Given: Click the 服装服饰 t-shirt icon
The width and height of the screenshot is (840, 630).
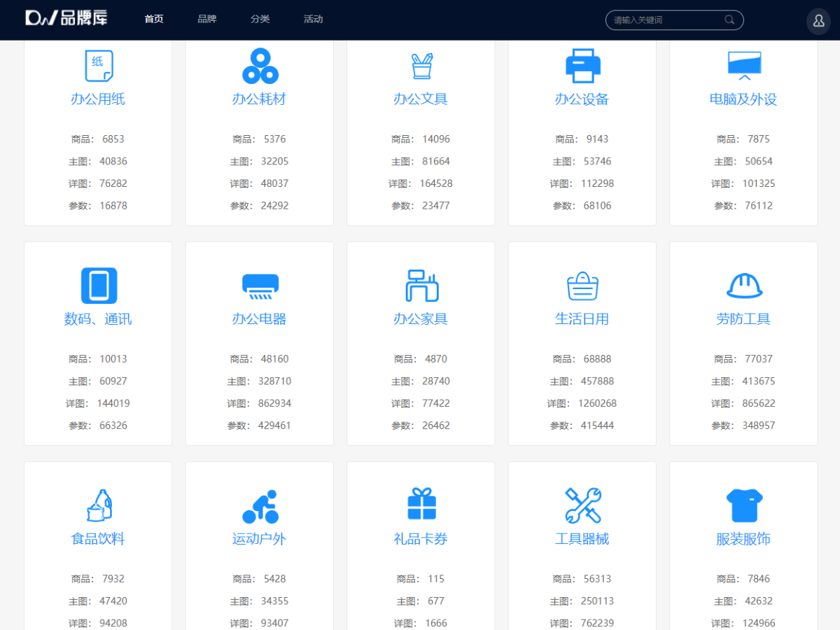Looking at the screenshot, I should (x=744, y=505).
